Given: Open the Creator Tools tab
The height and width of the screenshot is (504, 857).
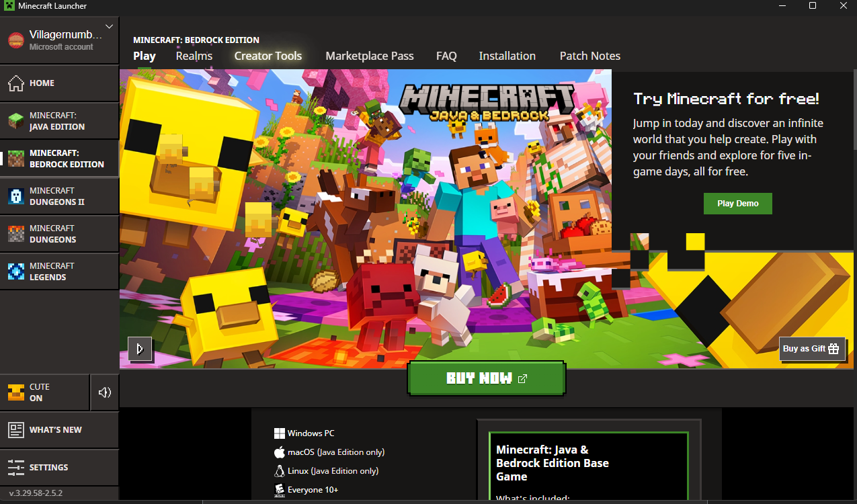Looking at the screenshot, I should click(x=268, y=56).
